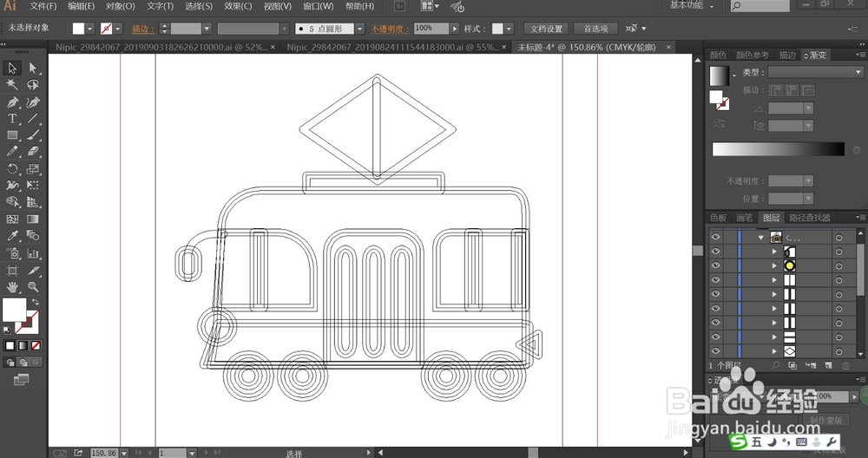868x458 pixels.
Task: Select the Paintbrush tool
Action: [33, 135]
